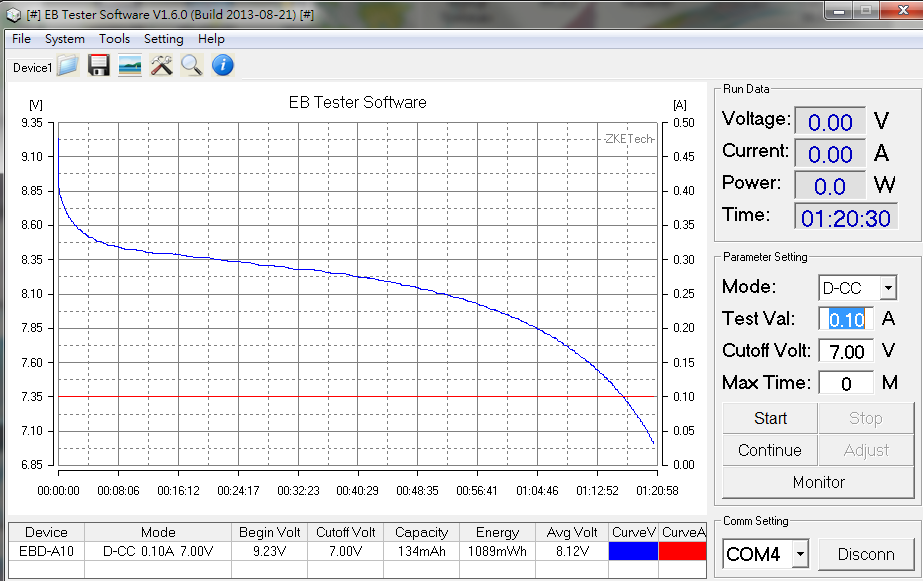Click the open folder icon in toolbar

68,66
